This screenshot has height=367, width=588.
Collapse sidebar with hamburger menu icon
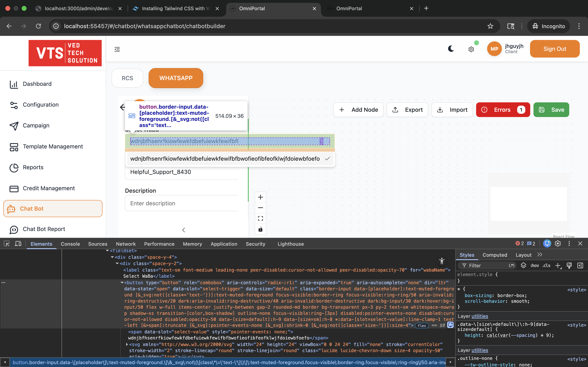pyautogui.click(x=117, y=49)
